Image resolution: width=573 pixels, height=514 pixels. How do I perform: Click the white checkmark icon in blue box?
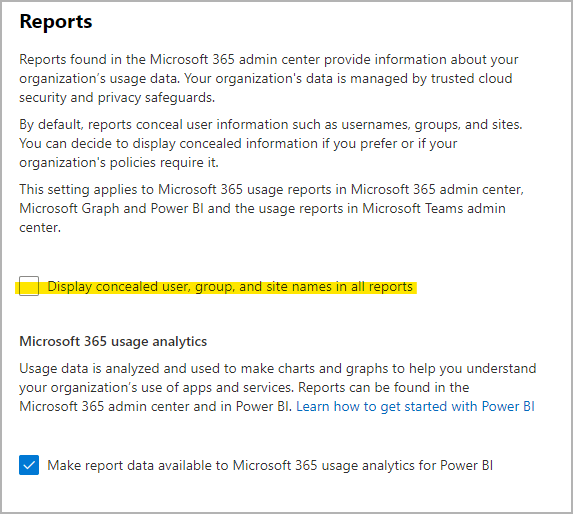[x=29, y=465]
